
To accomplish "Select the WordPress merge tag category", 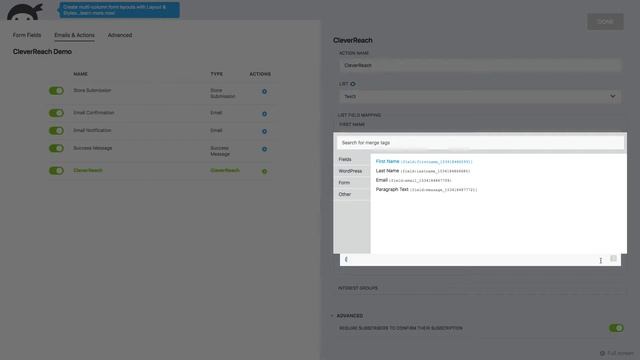I will coord(352,171).
